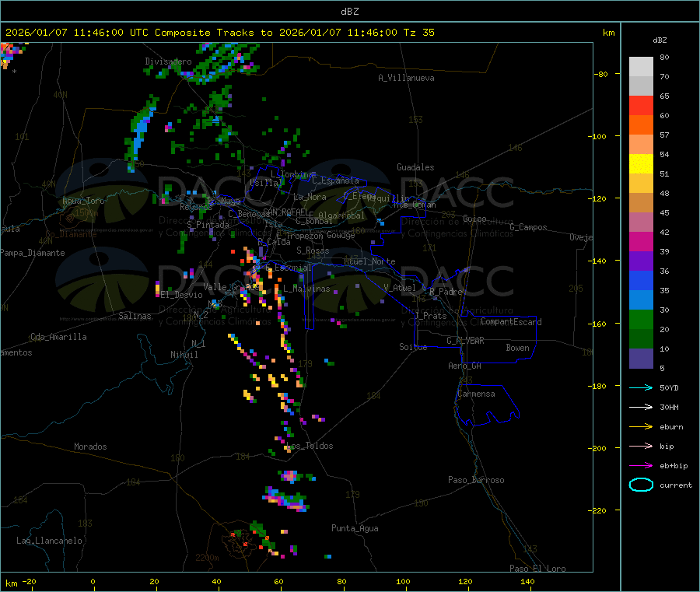The image size is (700, 592).
Task: Click the 65 dBZ red legend swatch
Action: 641,105
